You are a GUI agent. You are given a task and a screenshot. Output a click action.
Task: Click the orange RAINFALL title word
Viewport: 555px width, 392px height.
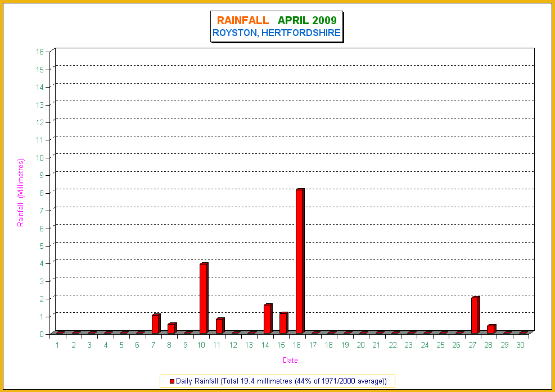tap(243, 21)
